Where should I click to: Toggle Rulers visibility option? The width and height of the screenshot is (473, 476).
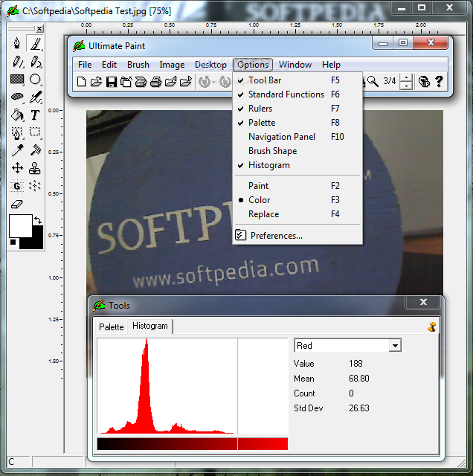tap(297, 109)
